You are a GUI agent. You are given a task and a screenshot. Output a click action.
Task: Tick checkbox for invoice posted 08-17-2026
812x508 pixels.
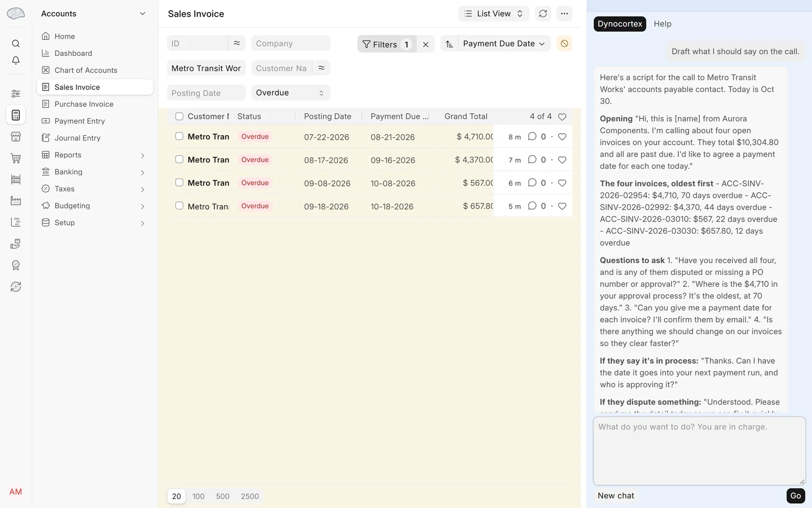pos(179,160)
